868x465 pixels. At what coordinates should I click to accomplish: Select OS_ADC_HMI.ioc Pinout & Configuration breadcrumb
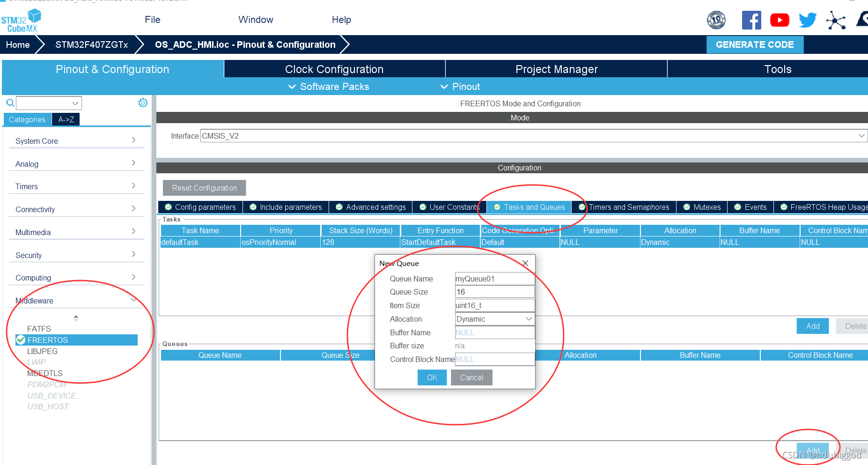coord(245,44)
